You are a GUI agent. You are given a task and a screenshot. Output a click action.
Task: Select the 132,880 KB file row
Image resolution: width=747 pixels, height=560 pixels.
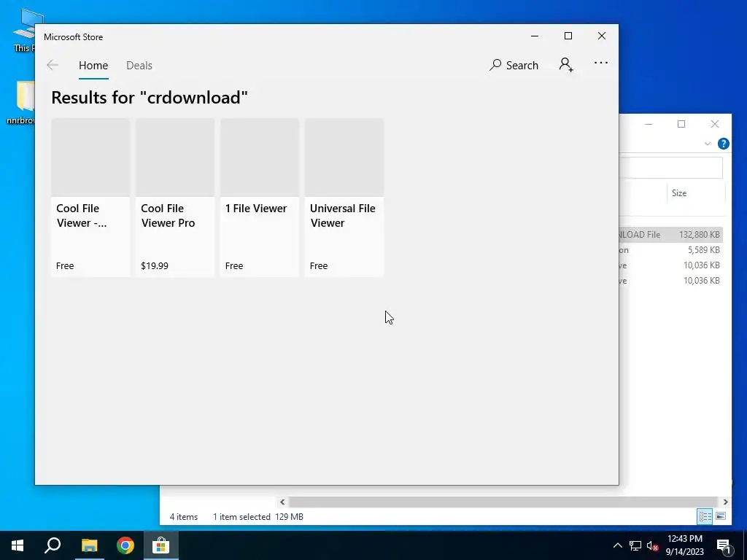[x=671, y=234]
